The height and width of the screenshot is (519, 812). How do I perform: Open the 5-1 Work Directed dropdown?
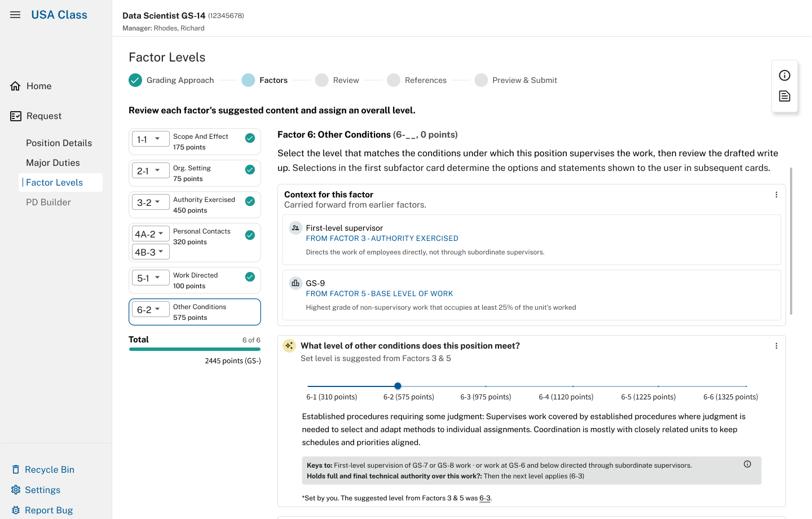(151, 278)
